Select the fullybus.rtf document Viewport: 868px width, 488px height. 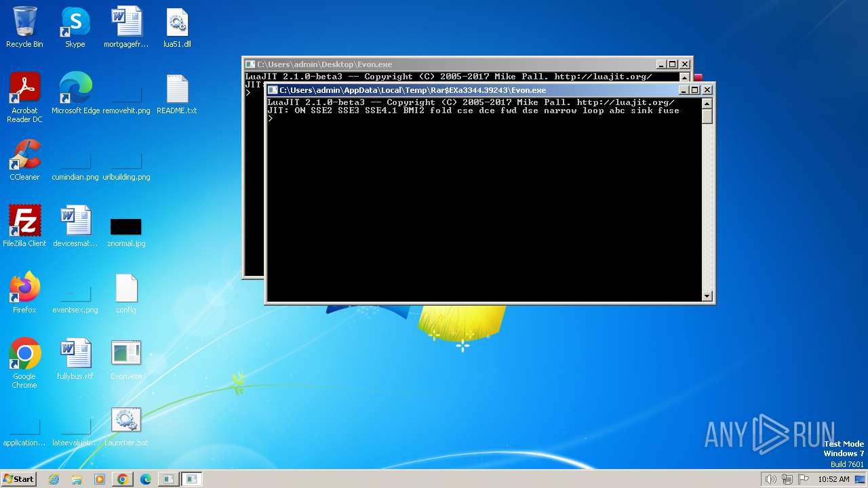pyautogui.click(x=75, y=359)
